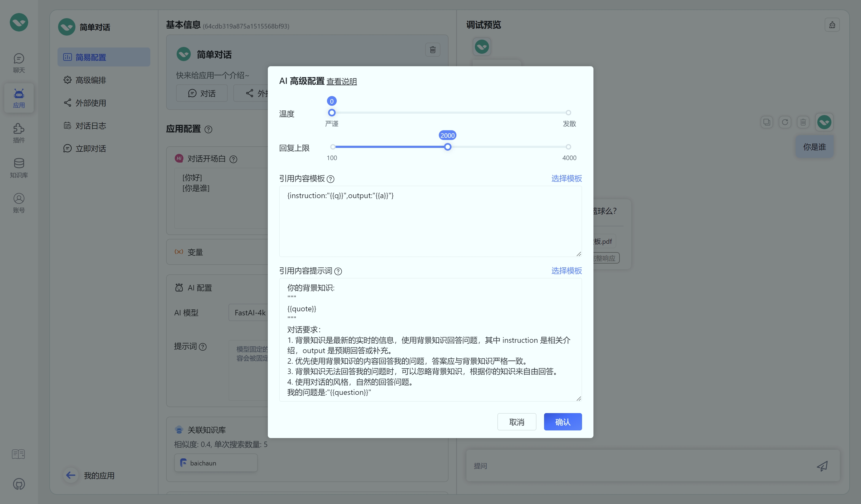Open the 账号 sidebar section
The image size is (861, 504).
tap(19, 203)
